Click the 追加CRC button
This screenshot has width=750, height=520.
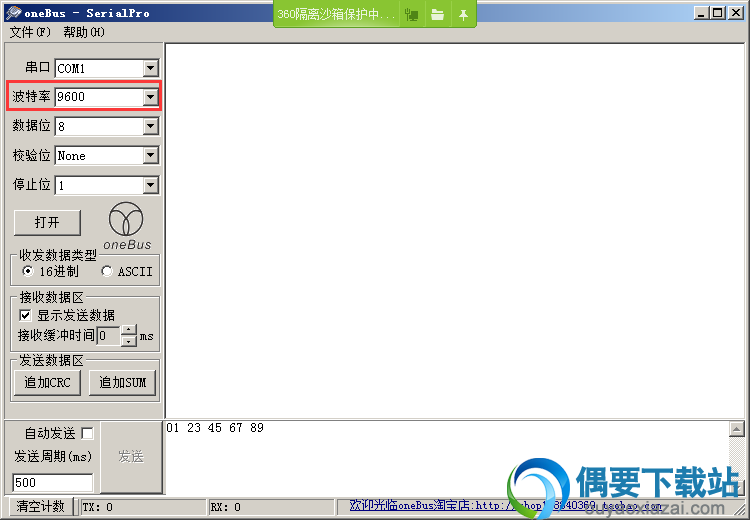[x=47, y=383]
